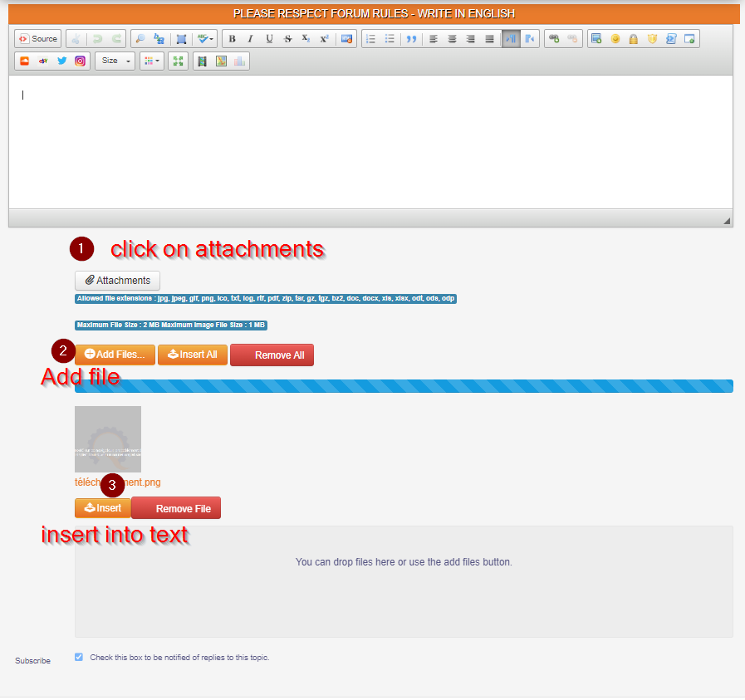Toggle Subscript formatting
745x700 pixels.
(x=306, y=39)
